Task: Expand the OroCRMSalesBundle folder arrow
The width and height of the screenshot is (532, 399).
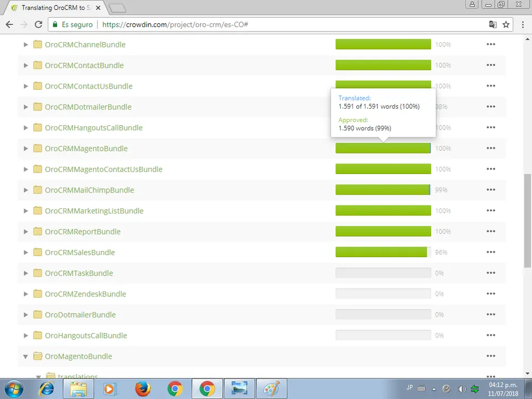Action: pyautogui.click(x=26, y=253)
